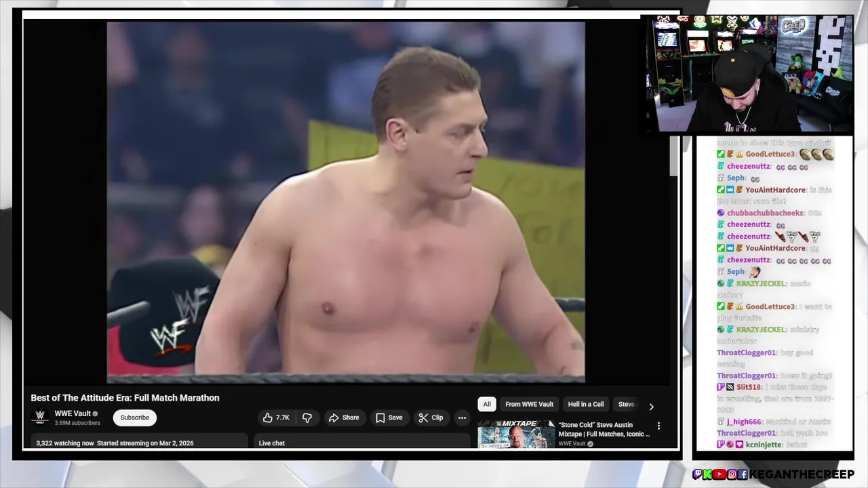Click the Instagram icon in the bottom-right bar

732,474
